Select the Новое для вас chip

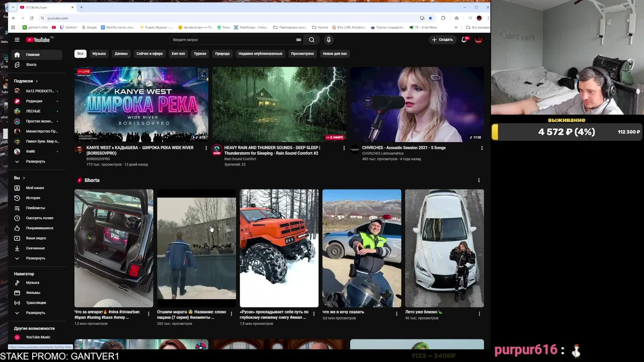tap(335, 53)
